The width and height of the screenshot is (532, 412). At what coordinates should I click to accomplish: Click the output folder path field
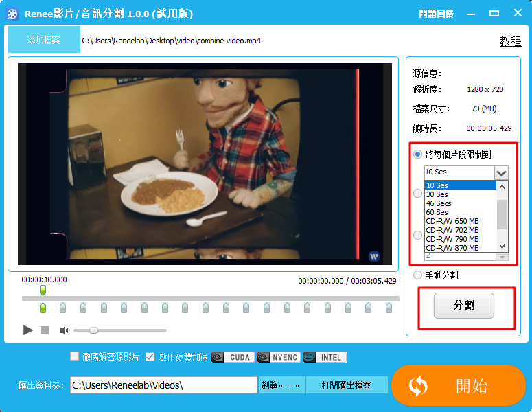163,385
